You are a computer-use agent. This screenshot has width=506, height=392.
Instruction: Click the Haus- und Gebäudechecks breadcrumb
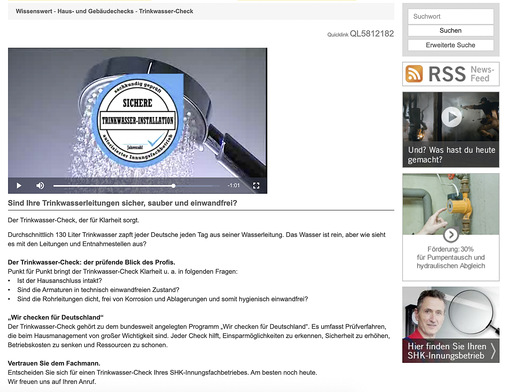click(x=95, y=11)
